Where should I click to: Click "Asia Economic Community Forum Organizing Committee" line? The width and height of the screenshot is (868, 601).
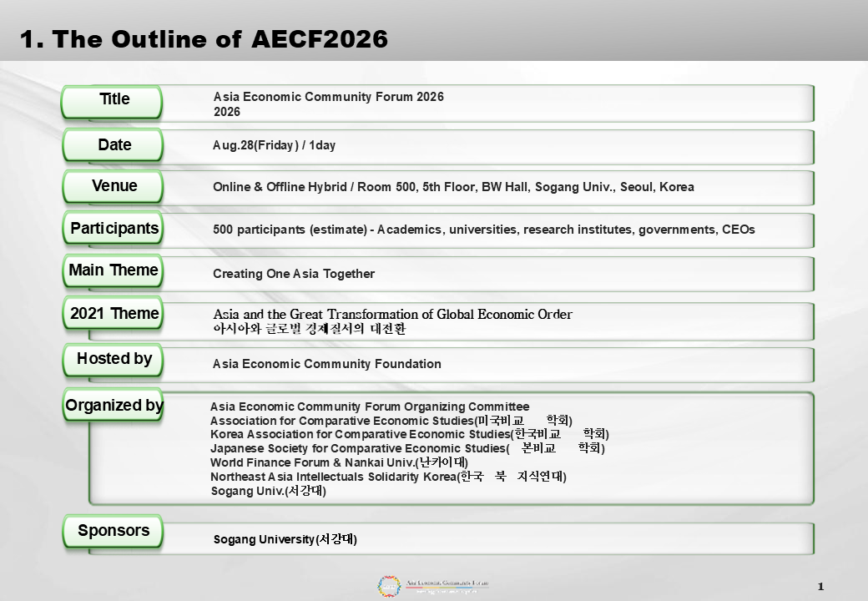[370, 407]
